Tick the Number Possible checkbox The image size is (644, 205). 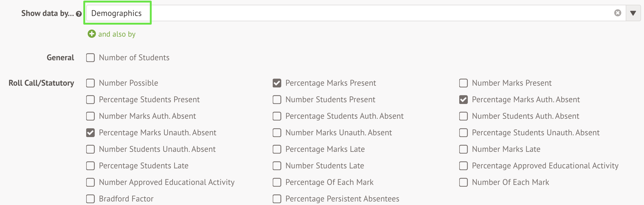click(x=90, y=83)
